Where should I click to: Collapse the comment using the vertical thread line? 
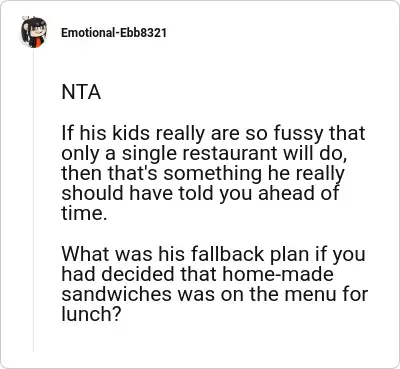point(33,200)
